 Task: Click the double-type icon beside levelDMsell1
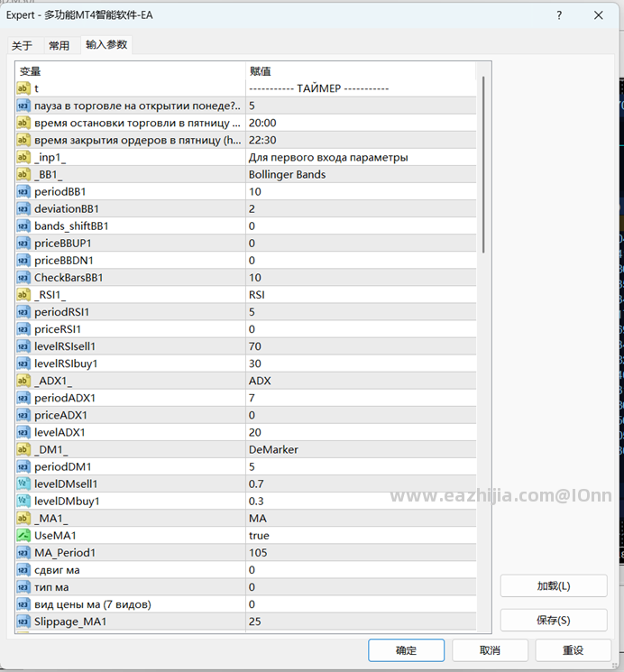(x=23, y=483)
